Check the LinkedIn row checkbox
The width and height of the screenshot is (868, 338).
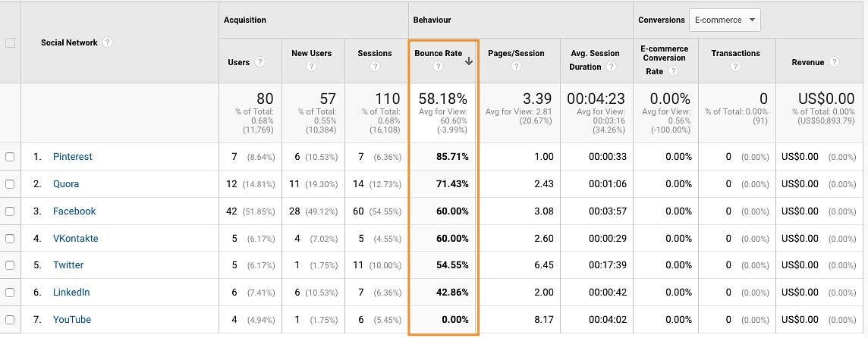[10, 292]
